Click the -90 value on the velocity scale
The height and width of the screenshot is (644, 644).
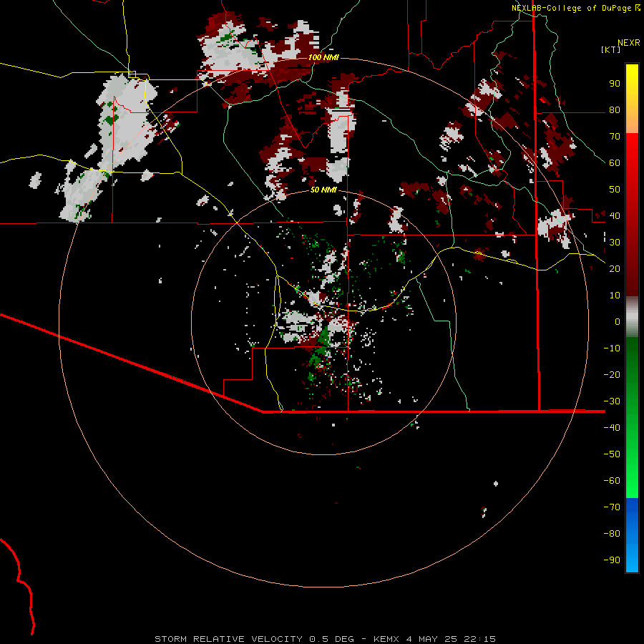coord(612,560)
